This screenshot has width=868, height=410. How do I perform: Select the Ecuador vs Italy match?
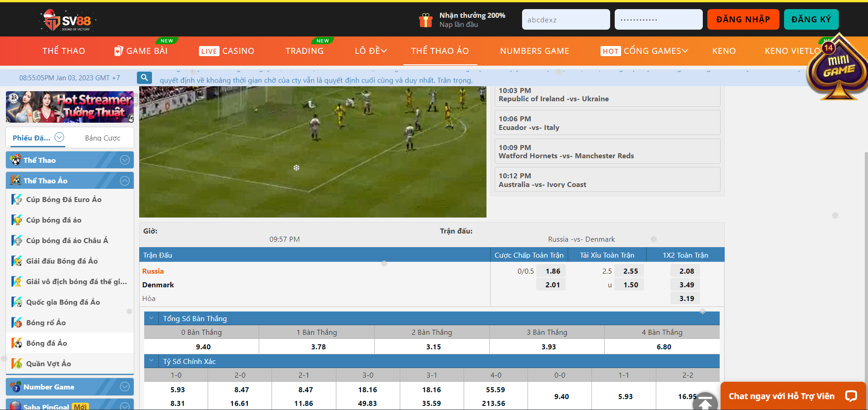[x=607, y=123]
